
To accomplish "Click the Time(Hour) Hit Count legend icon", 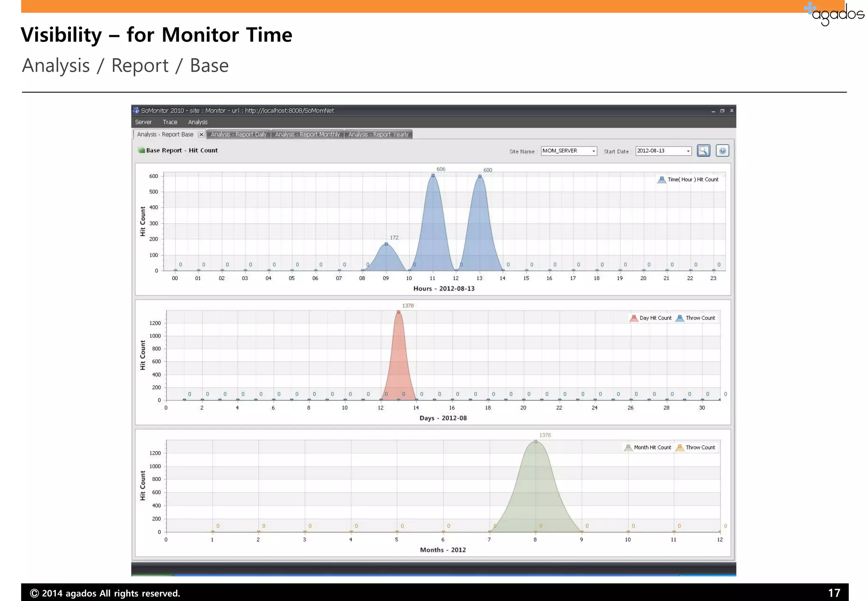I will point(661,180).
